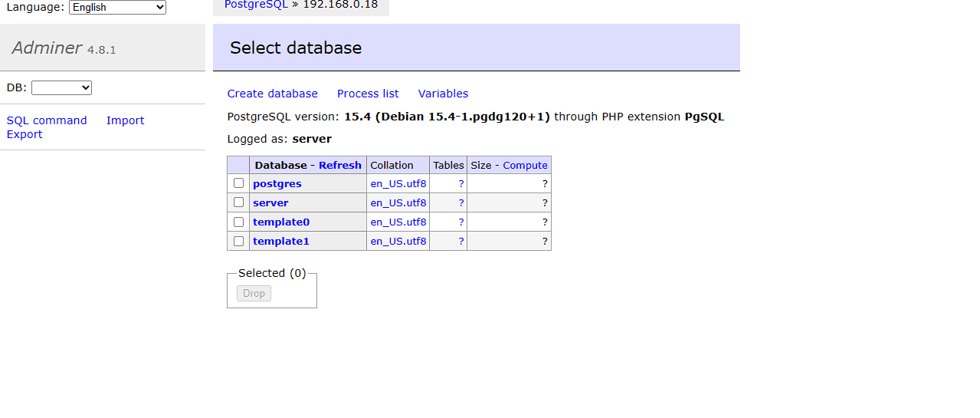The width and height of the screenshot is (980, 418).
Task: Click the Create database link
Action: click(272, 94)
